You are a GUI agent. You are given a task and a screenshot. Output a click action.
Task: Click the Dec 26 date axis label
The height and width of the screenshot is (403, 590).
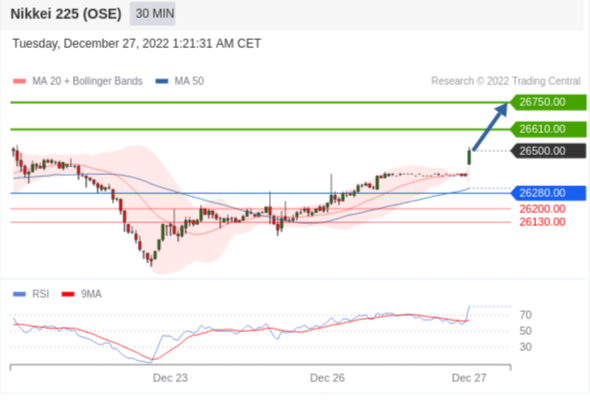click(327, 378)
